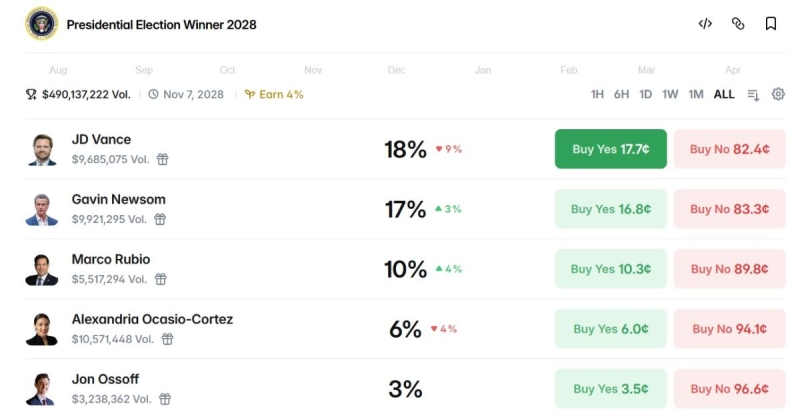Buy No on Jon Ossoff at 96.6¢
Image resolution: width=800 pixels, height=414 pixels.
click(729, 389)
